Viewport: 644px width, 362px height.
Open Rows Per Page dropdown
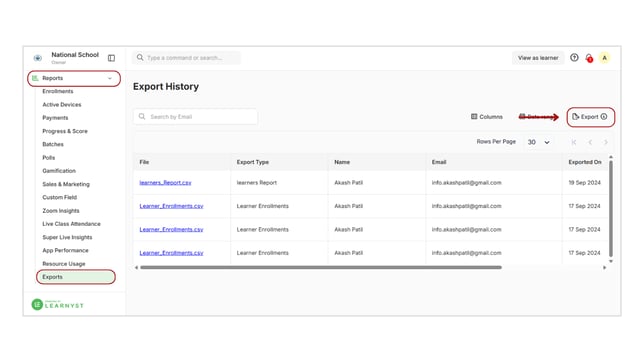pos(539,142)
